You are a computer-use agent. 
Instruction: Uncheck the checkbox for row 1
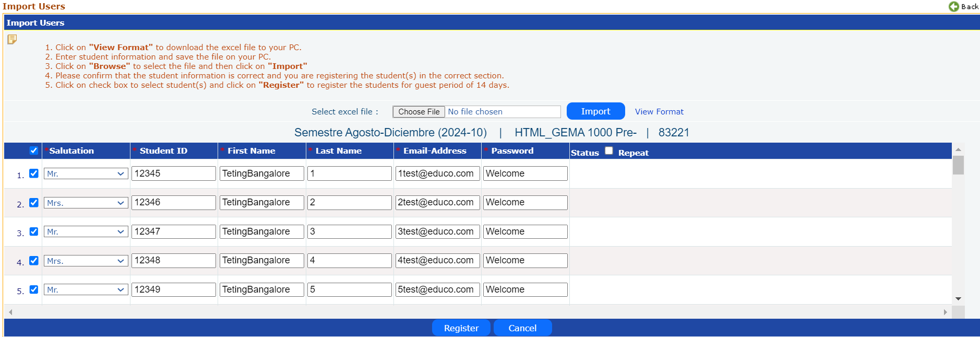tap(34, 173)
